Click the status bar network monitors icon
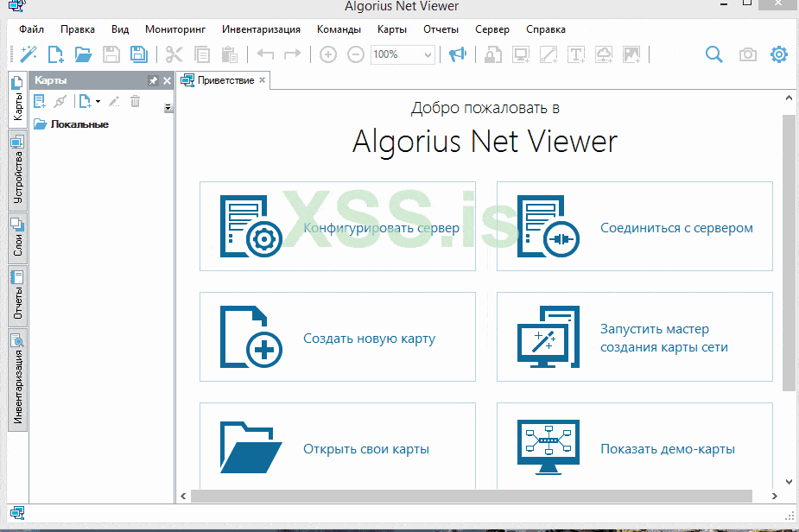This screenshot has width=799, height=532. pyautogui.click(x=16, y=513)
